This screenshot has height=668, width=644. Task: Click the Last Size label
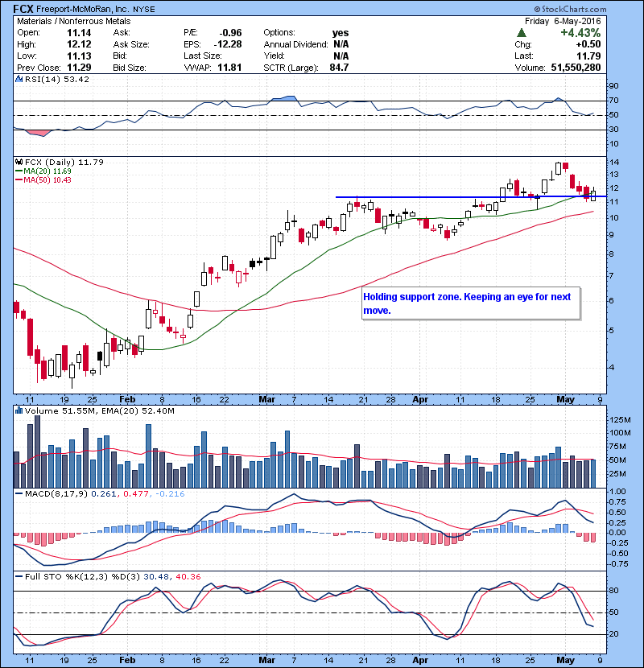(x=202, y=56)
